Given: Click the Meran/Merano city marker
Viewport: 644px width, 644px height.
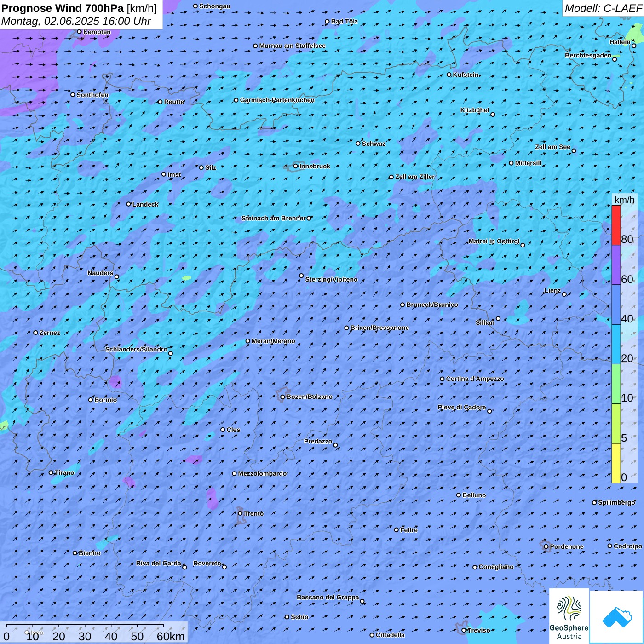Looking at the screenshot, I should click(x=248, y=341).
